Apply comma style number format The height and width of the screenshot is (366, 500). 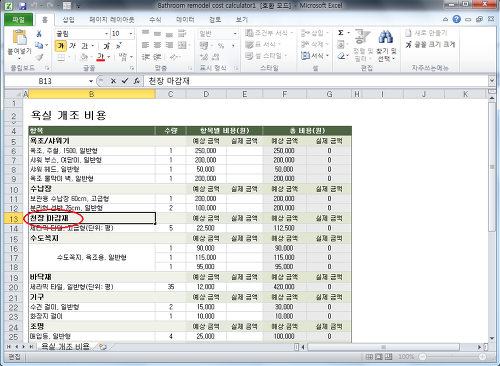pos(233,46)
